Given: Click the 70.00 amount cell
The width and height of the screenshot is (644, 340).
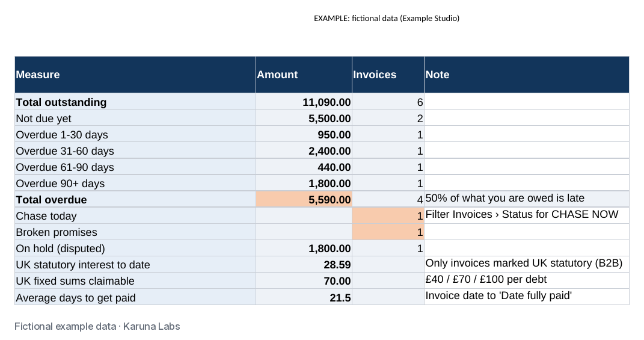Looking at the screenshot, I should click(x=304, y=280).
